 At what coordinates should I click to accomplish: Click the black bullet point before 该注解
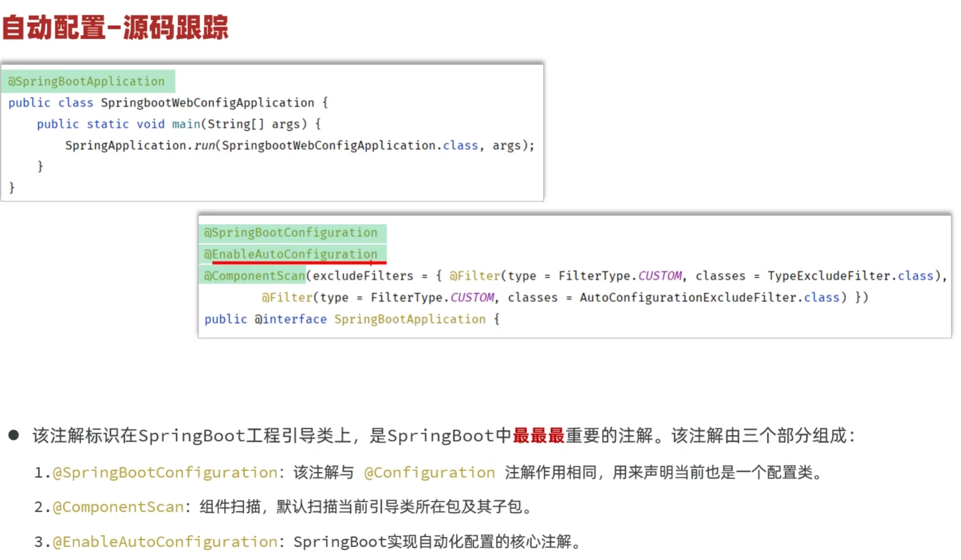(14, 435)
